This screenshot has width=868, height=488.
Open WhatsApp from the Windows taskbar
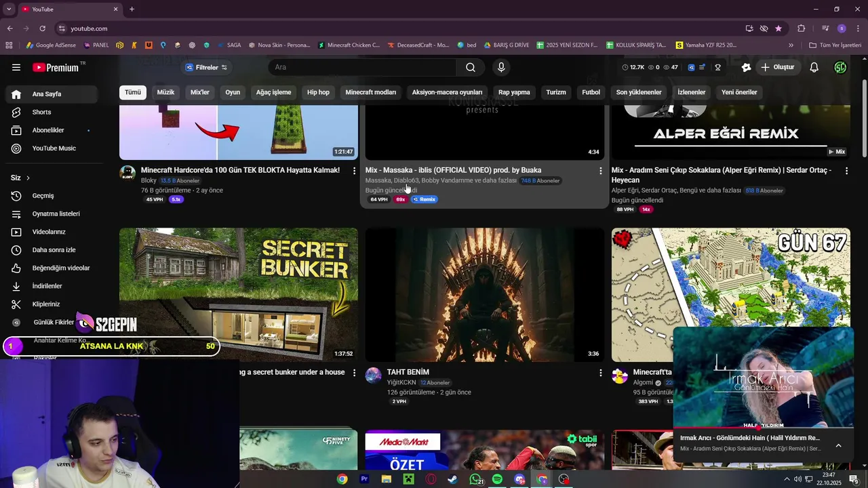click(475, 479)
